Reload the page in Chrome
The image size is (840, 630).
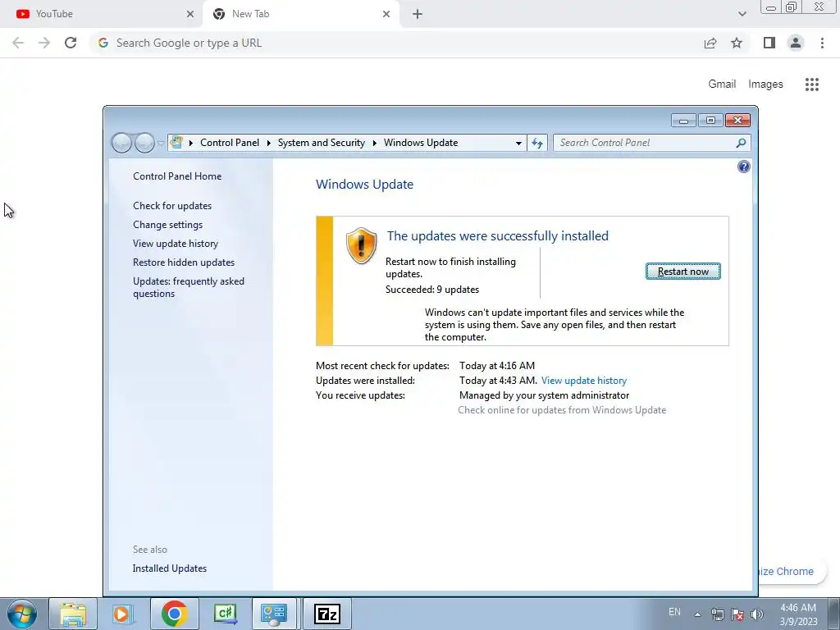71,43
